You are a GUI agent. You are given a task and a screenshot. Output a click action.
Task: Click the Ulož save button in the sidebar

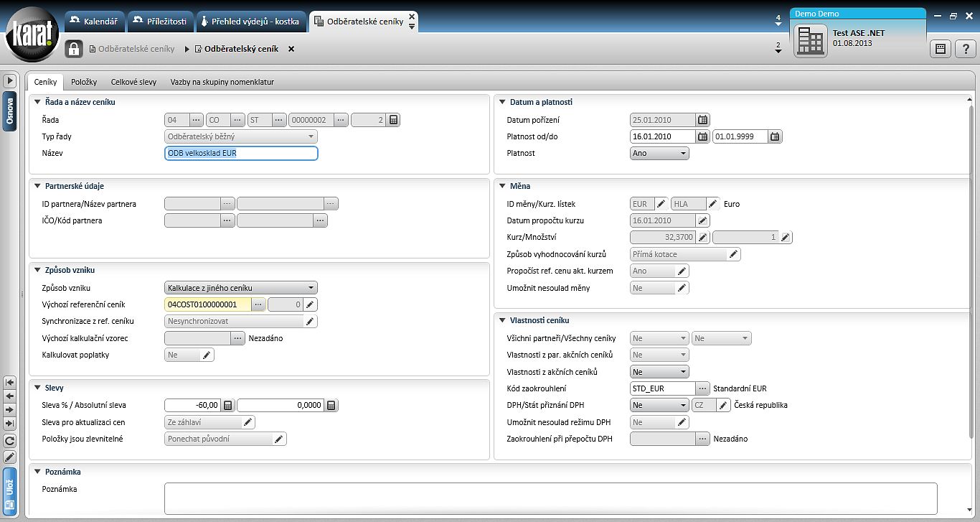9,489
